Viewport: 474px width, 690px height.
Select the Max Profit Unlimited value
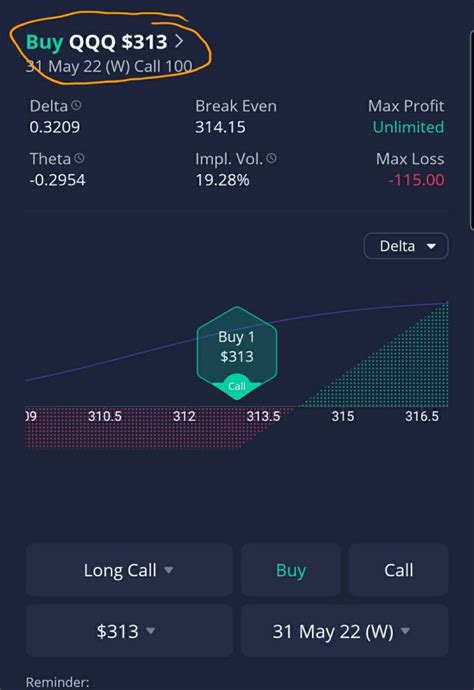(x=408, y=127)
